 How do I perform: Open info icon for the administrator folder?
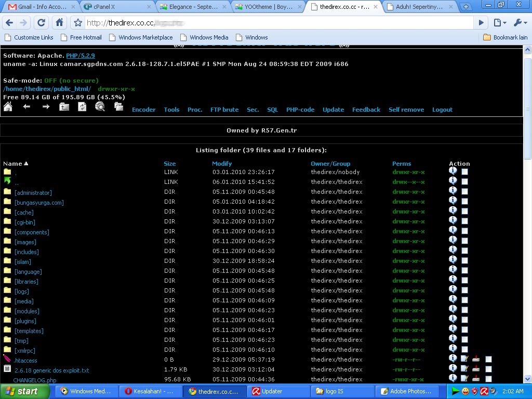tap(453, 190)
